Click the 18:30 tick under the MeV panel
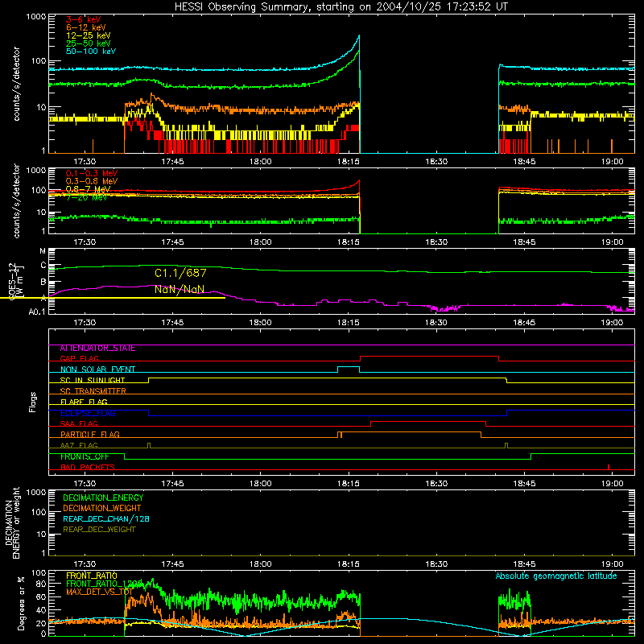 (436, 242)
